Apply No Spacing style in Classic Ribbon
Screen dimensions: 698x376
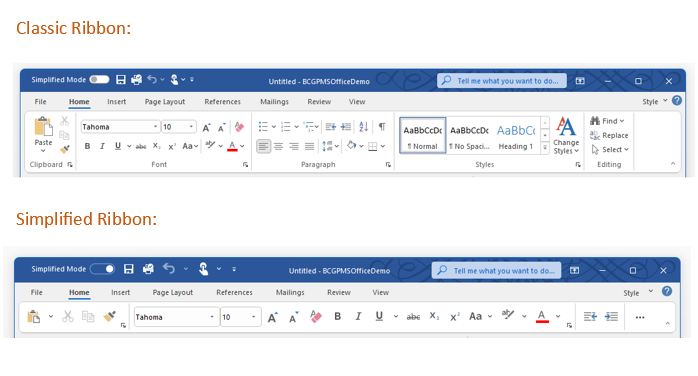(469, 136)
